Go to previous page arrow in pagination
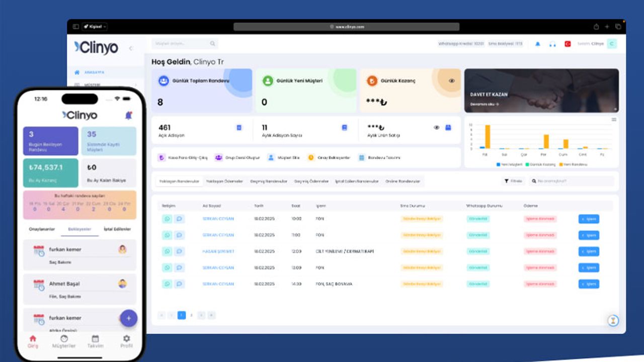The width and height of the screenshot is (644, 362). click(x=172, y=315)
